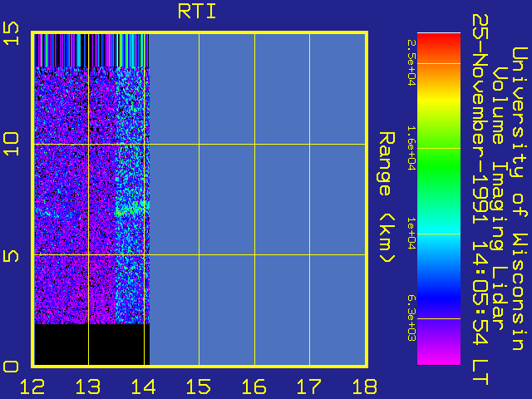532x399 pixels.
Task: Click the x-axis label 18
Action: click(x=365, y=387)
